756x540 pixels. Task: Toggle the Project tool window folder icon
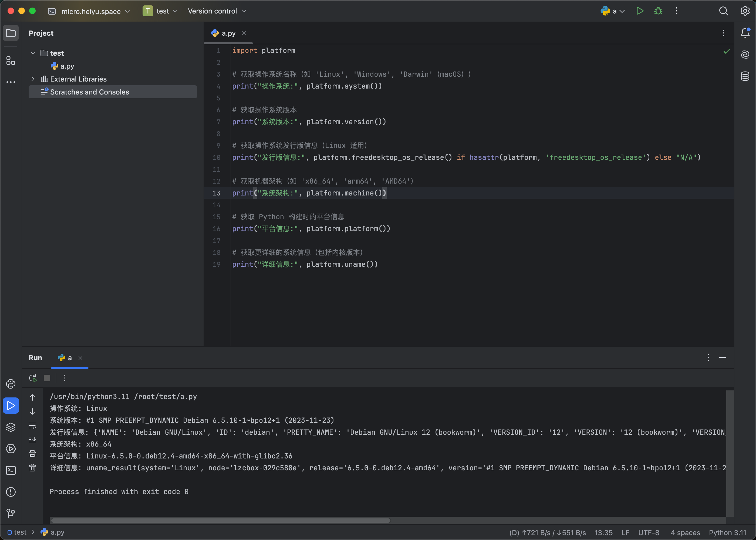(11, 33)
